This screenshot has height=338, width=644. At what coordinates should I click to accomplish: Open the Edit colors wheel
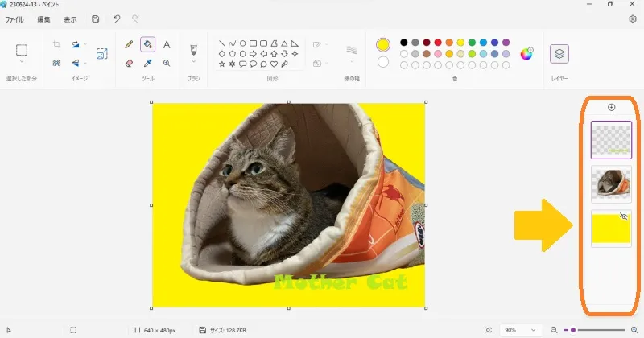[x=526, y=54]
